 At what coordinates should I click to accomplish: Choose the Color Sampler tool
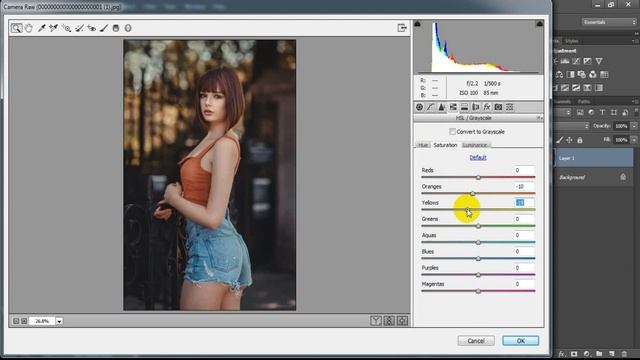pyautogui.click(x=53, y=28)
